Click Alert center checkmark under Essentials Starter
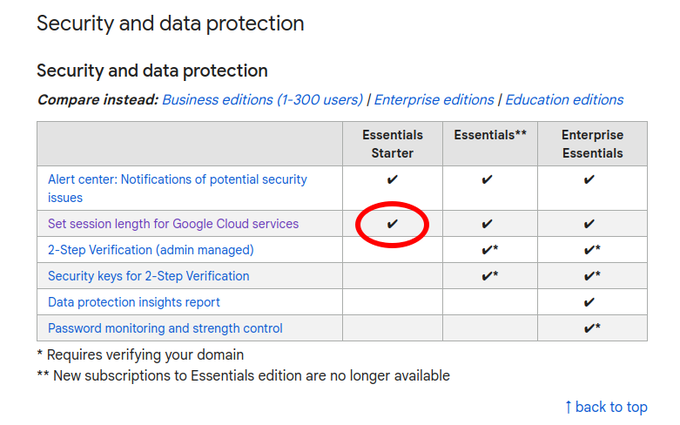680x425 pixels. (x=392, y=180)
